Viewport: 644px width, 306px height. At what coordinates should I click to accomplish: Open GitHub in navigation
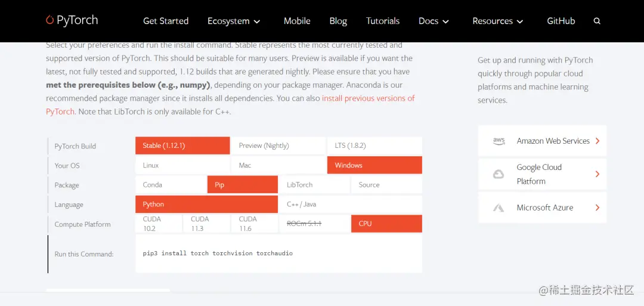(x=561, y=21)
